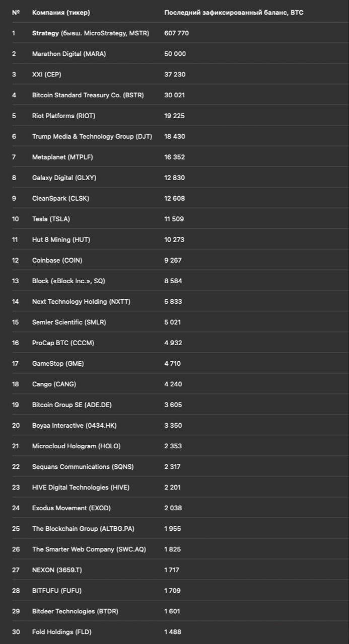Screen dimensions: 349x644
Task: Select the Coinbase (COIN) row
Action: pyautogui.click(x=174, y=260)
